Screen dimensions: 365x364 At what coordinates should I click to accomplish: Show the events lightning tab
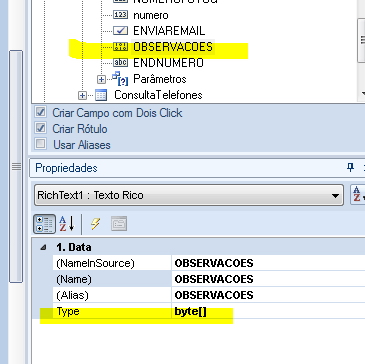pos(96,224)
